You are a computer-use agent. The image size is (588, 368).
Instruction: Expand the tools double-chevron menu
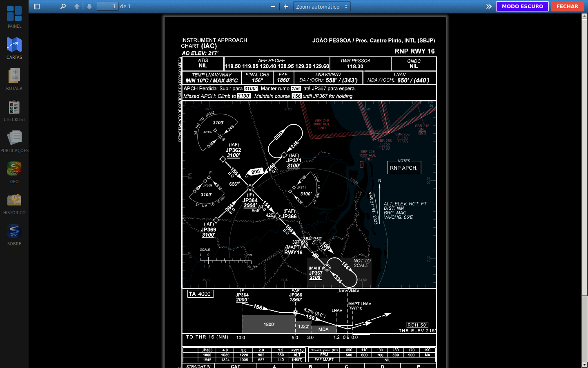click(488, 7)
